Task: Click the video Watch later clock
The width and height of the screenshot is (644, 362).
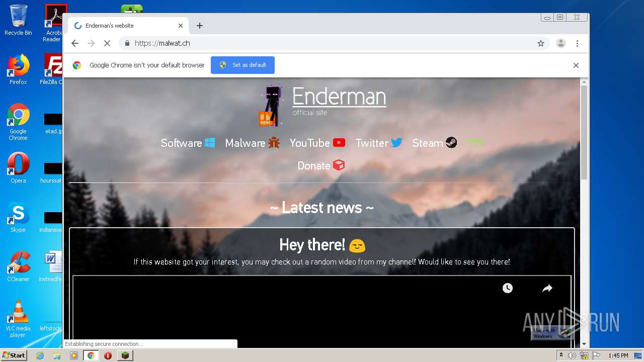Action: [508, 288]
